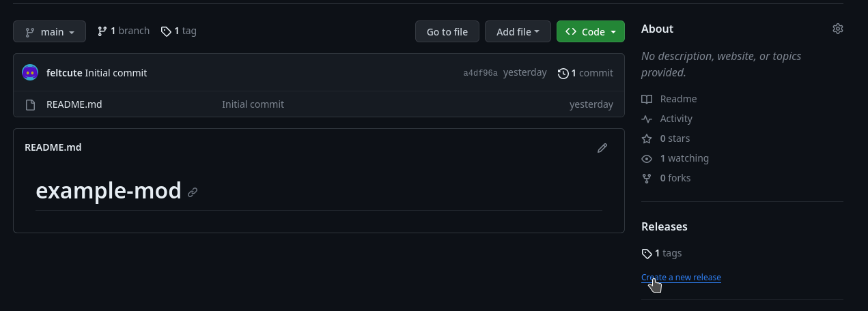Open the README.md file in file list
The width and height of the screenshot is (868, 311).
pos(74,104)
